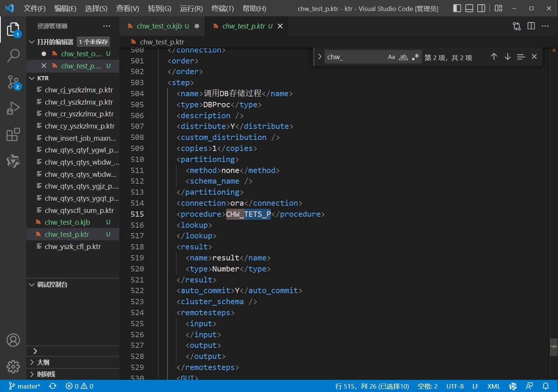Change end of line sequence LF
This screenshot has width=558, height=392.
click(x=475, y=386)
